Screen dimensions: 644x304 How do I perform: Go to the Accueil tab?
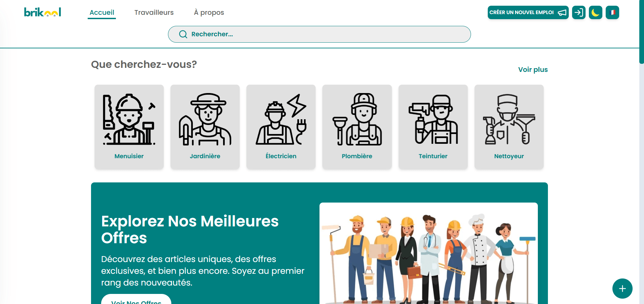coord(102,12)
